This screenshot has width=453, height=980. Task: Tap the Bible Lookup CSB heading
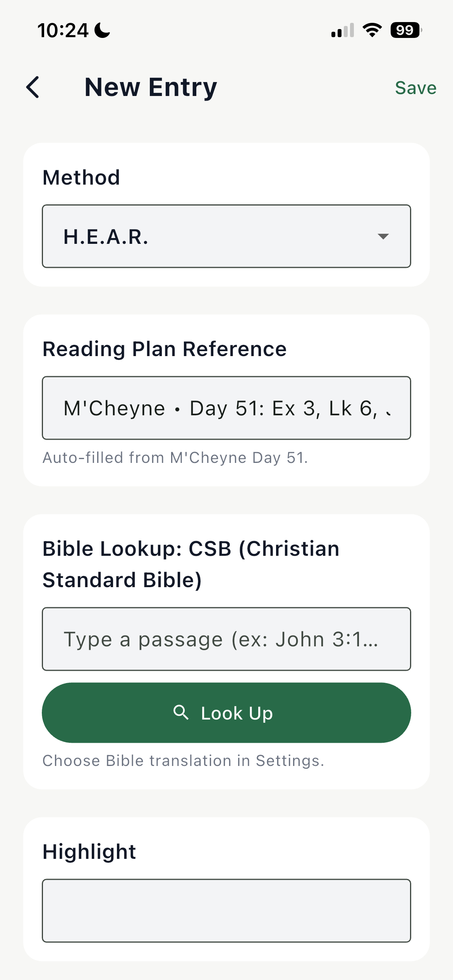point(191,564)
